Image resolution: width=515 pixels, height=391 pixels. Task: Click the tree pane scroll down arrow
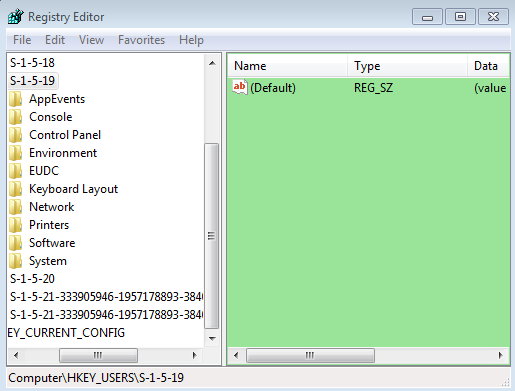pyautogui.click(x=212, y=339)
